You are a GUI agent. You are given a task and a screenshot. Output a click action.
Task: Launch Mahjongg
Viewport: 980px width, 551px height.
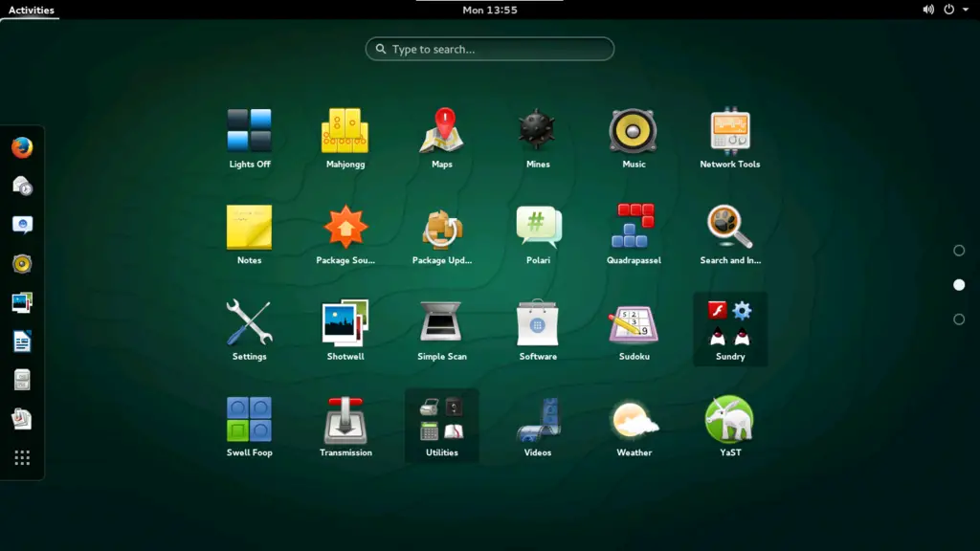point(345,139)
